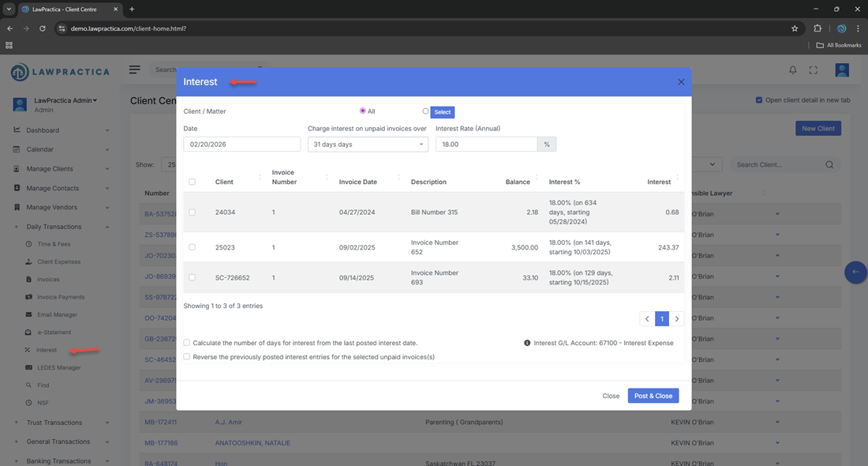The width and height of the screenshot is (868, 466).
Task: Click the hamburger menu icon
Action: (x=135, y=70)
